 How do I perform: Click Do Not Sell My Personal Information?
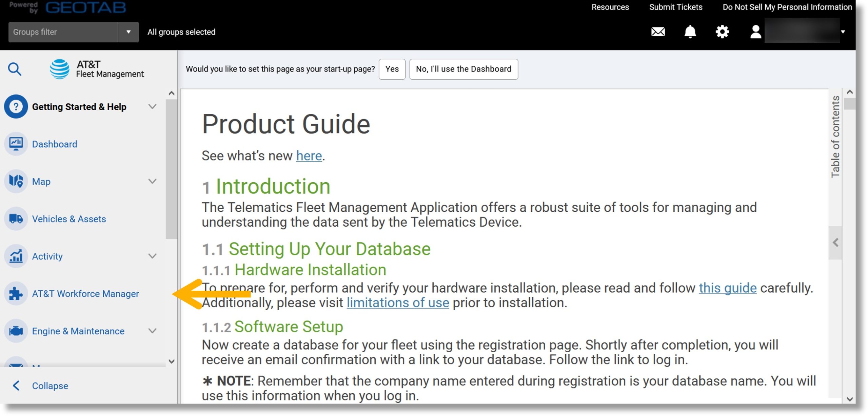point(787,7)
